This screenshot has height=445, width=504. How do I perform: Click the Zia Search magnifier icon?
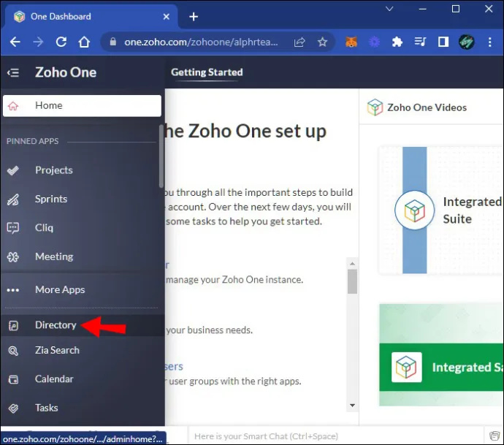pyautogui.click(x=13, y=351)
